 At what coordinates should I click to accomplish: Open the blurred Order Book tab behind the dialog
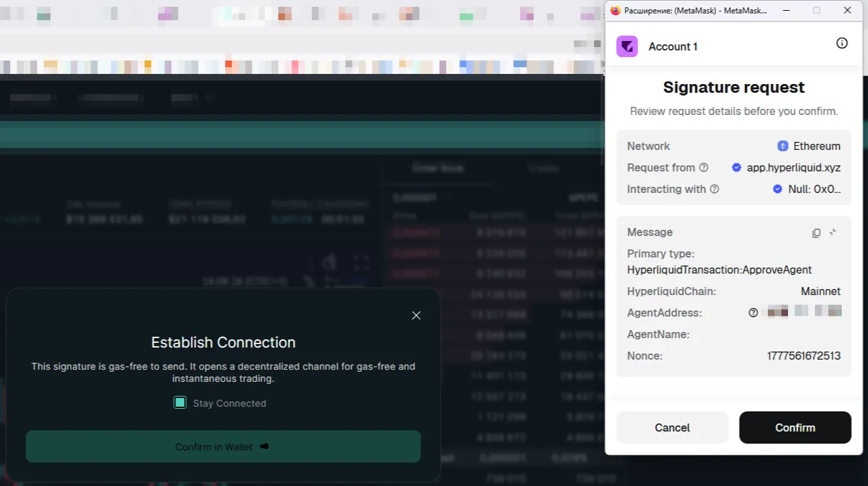(x=437, y=168)
